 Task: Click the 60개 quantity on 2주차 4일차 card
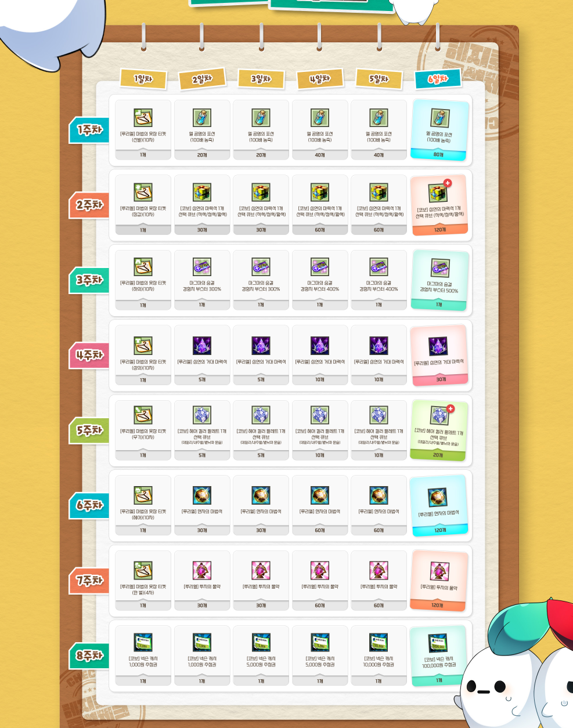point(320,230)
